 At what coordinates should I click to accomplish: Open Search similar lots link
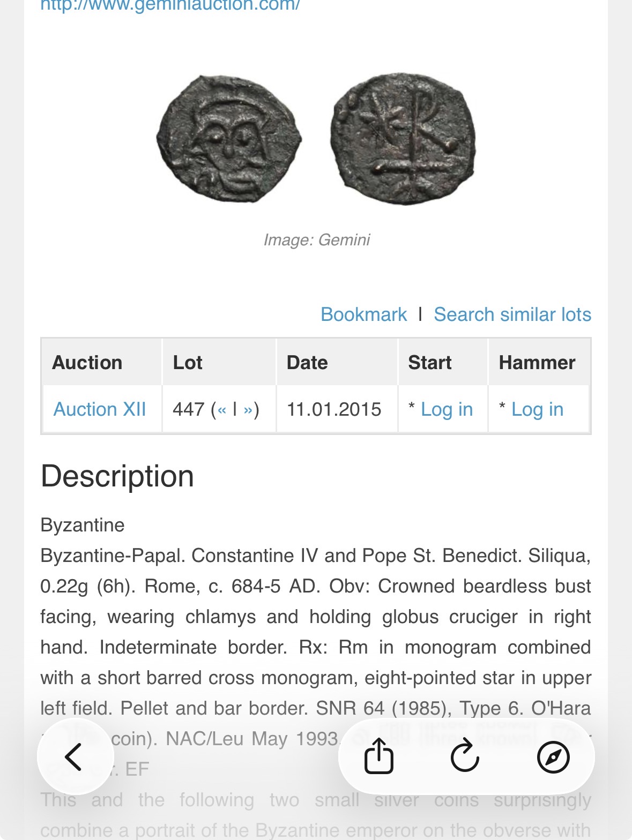(x=512, y=314)
